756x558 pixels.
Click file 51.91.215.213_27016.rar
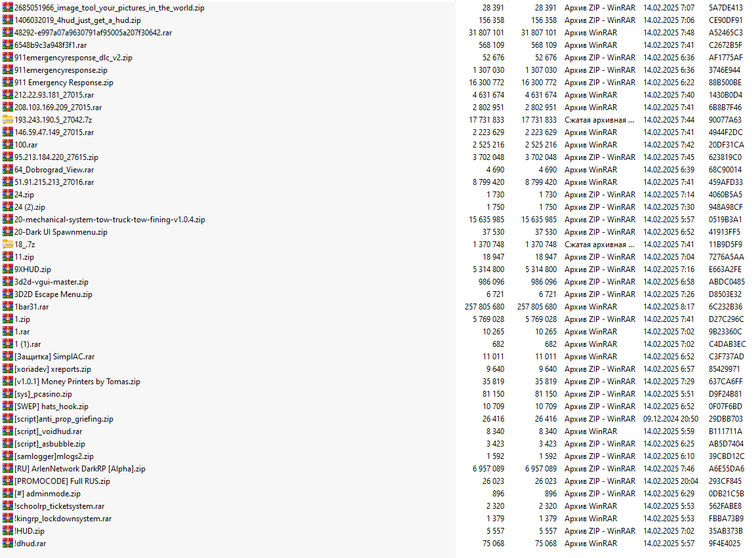[54, 182]
